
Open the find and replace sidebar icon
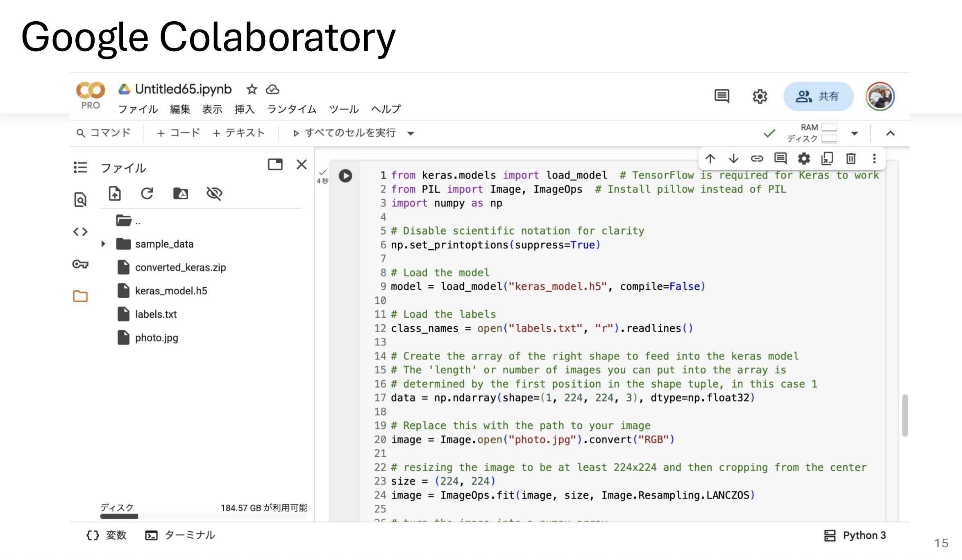point(80,200)
